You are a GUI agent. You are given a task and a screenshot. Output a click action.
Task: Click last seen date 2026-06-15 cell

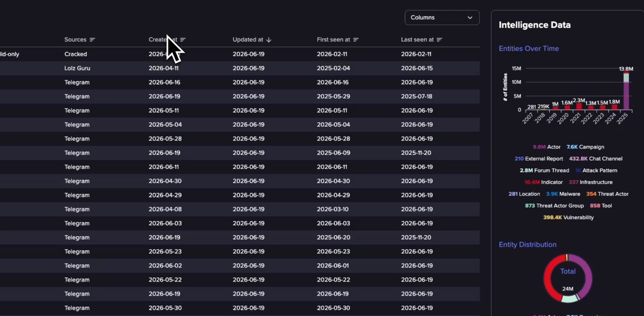tap(417, 68)
